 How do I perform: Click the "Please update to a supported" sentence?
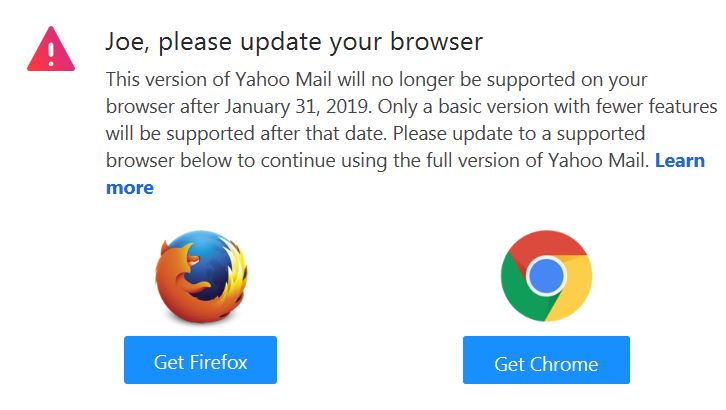(519, 134)
